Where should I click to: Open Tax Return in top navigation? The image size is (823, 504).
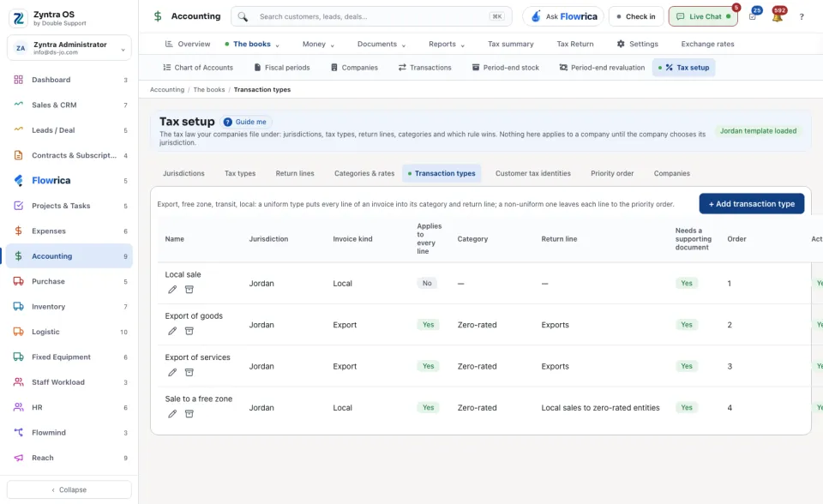(x=575, y=44)
